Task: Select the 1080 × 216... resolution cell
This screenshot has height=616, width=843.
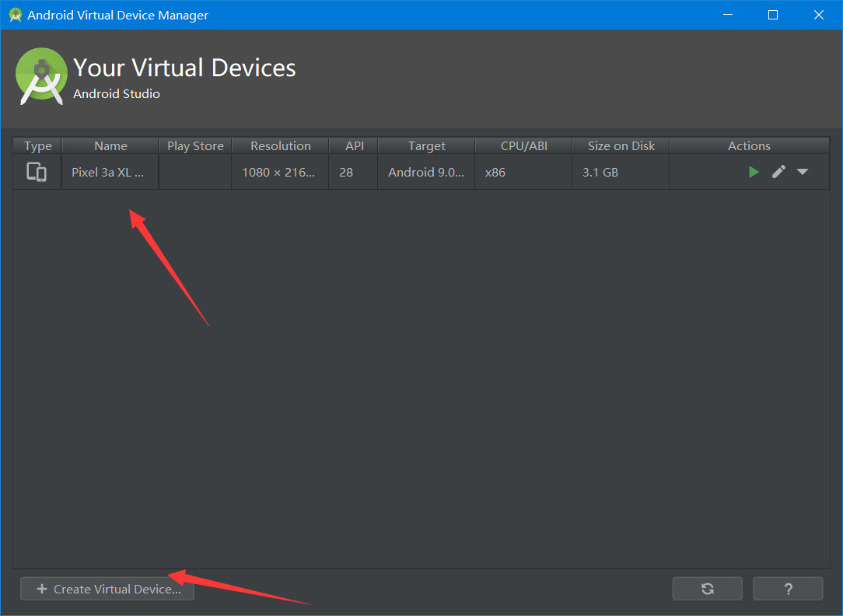Action: pyautogui.click(x=280, y=172)
